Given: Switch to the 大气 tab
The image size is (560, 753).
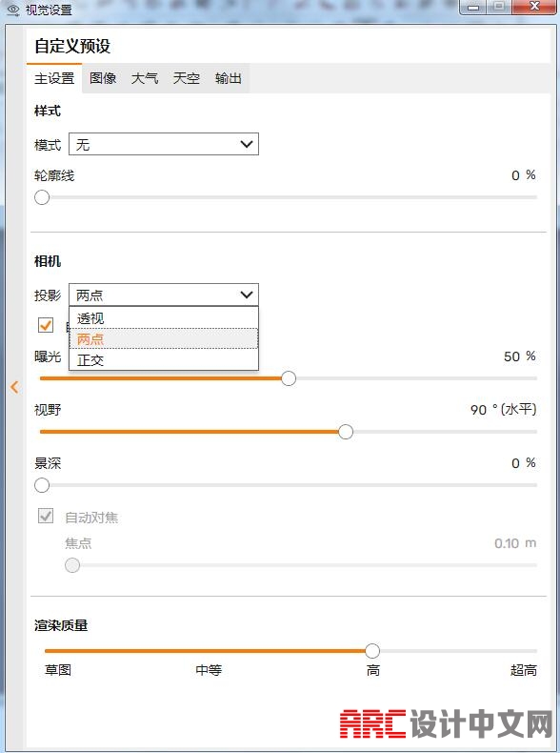Looking at the screenshot, I should (x=145, y=78).
